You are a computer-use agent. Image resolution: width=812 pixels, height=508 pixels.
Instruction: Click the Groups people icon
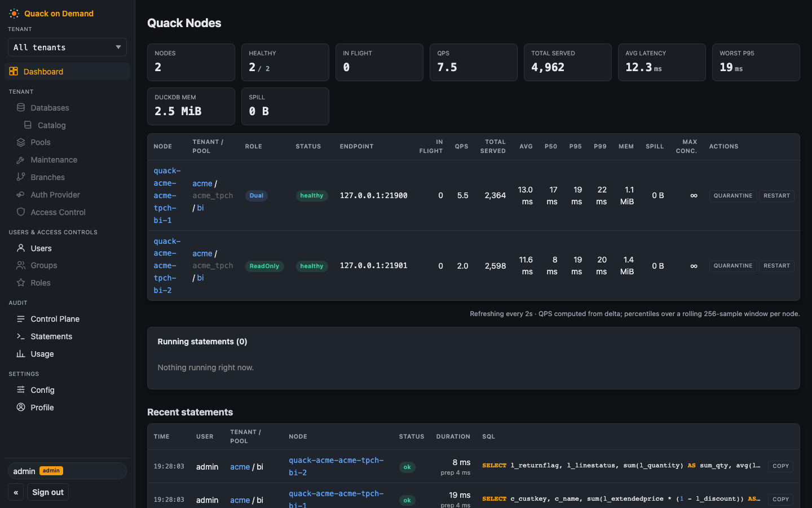click(x=21, y=265)
